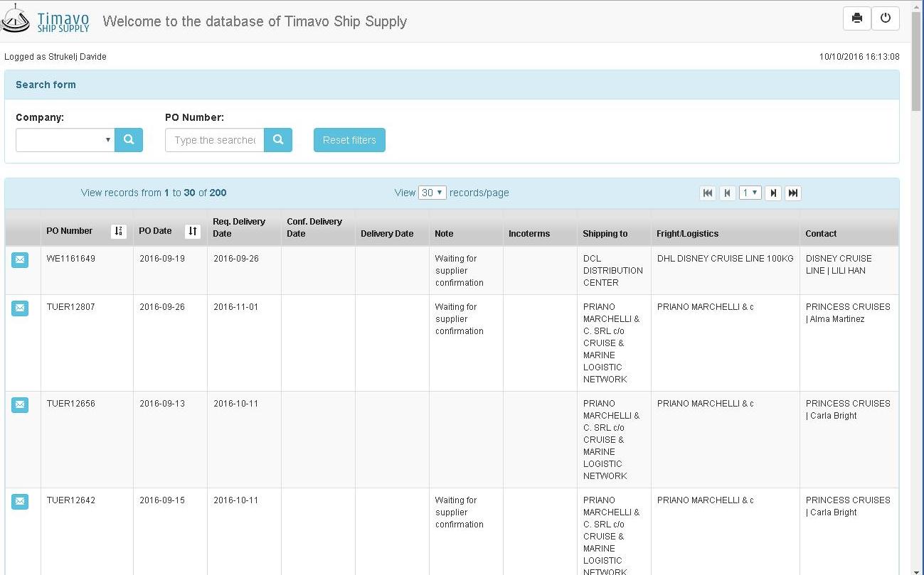924x575 pixels.
Task: Open email for PO TUER12656
Action: 20,405
